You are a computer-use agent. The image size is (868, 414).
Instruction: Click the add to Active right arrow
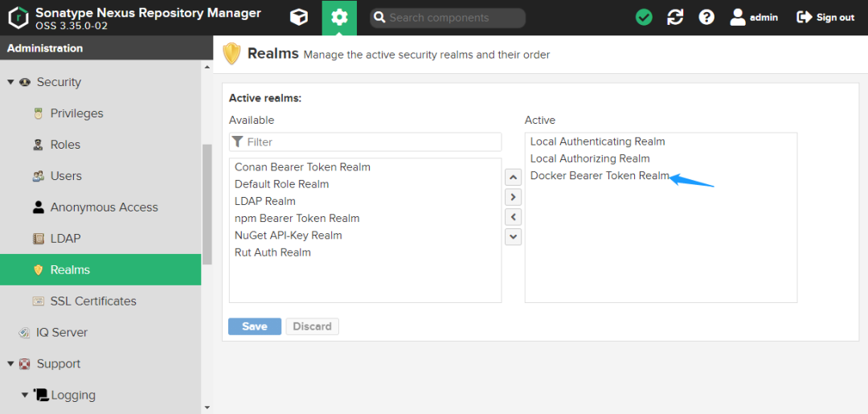click(x=513, y=197)
